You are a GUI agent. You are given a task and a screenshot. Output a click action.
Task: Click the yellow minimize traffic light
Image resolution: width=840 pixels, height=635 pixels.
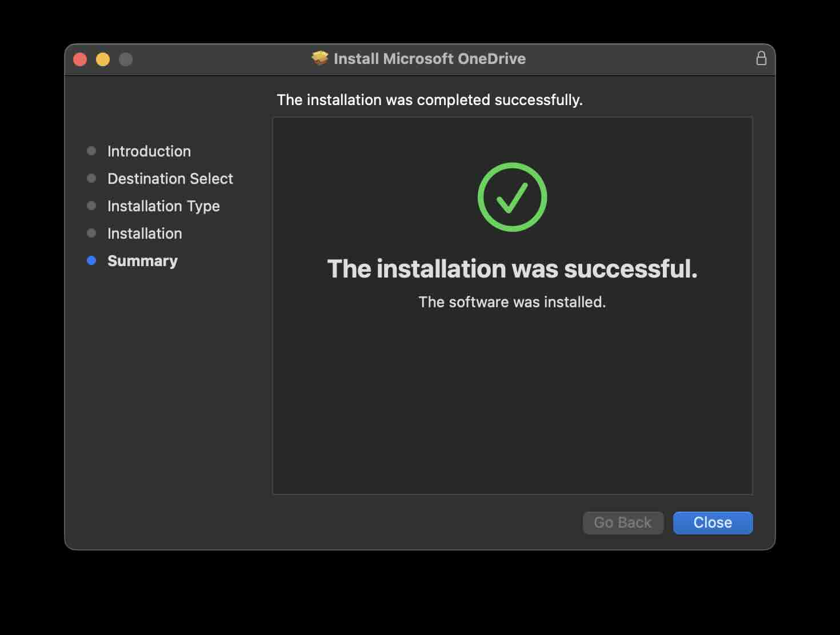[103, 58]
